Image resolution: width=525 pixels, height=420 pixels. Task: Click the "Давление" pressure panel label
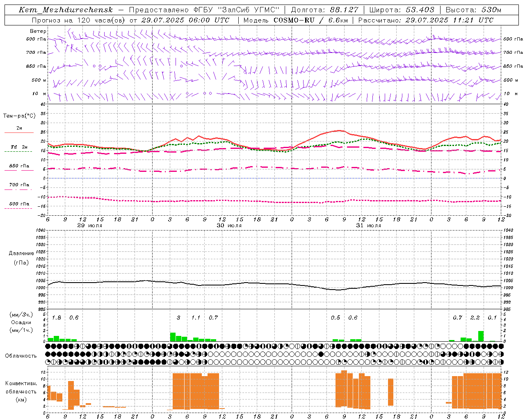[x=21, y=253]
